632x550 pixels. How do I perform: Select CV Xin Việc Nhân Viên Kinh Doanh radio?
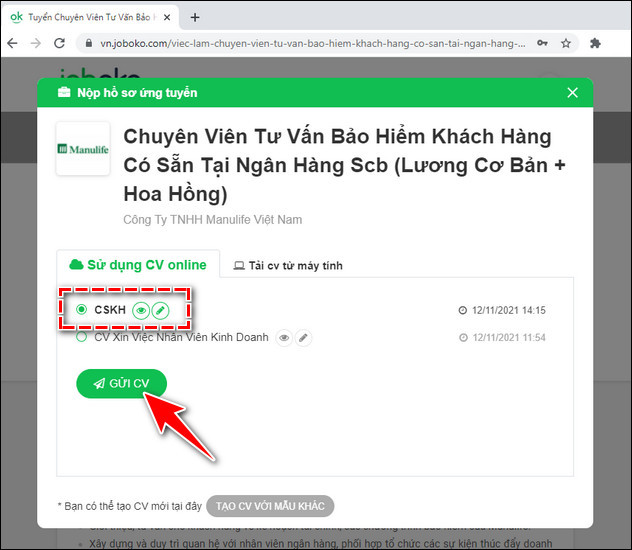[81, 337]
